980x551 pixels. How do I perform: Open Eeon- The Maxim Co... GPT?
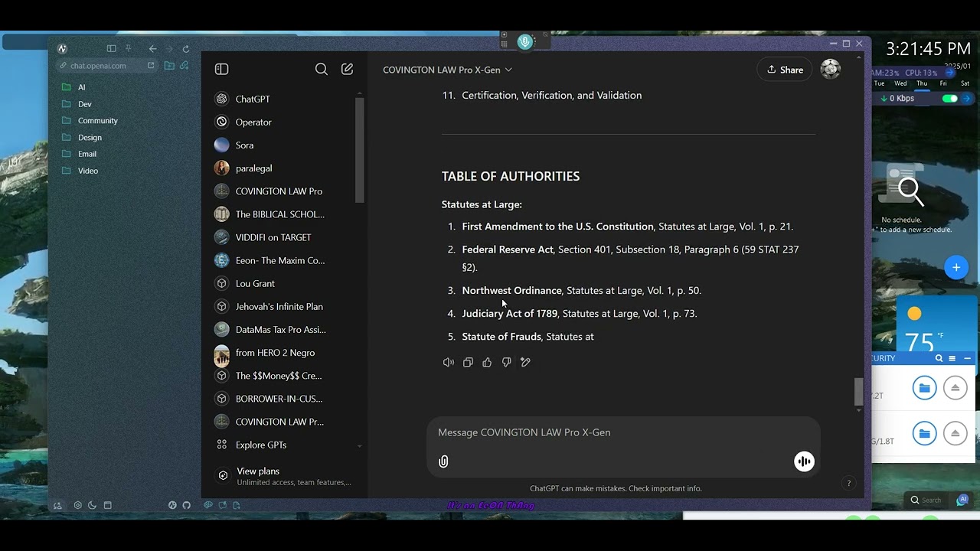tap(281, 260)
